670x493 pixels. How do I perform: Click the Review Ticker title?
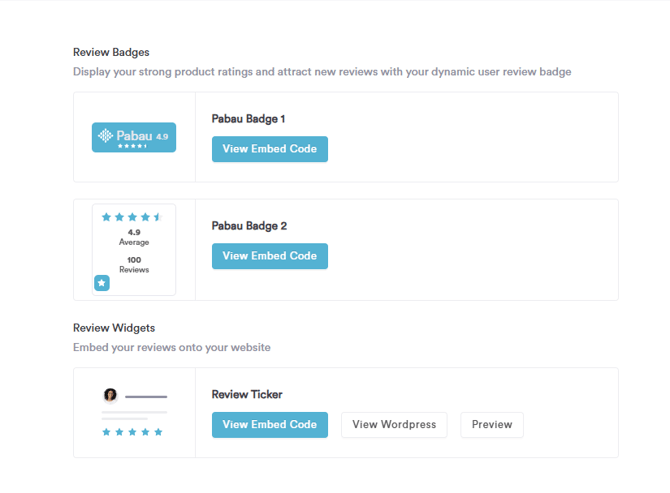(247, 394)
